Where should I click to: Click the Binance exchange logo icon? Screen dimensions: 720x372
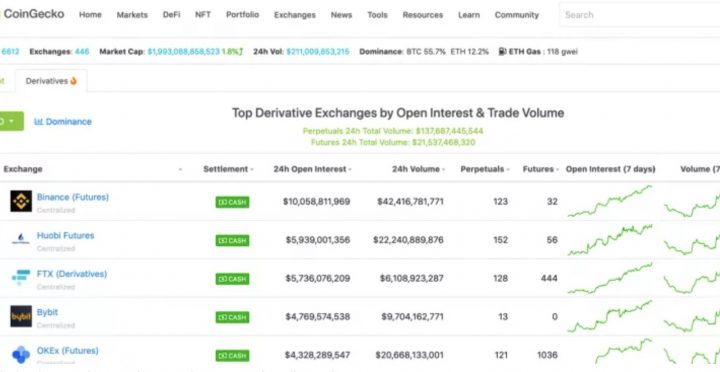[21, 201]
